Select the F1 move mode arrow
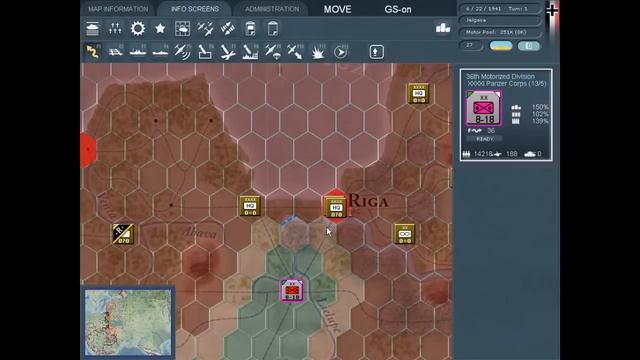The image size is (640, 360). (93, 51)
